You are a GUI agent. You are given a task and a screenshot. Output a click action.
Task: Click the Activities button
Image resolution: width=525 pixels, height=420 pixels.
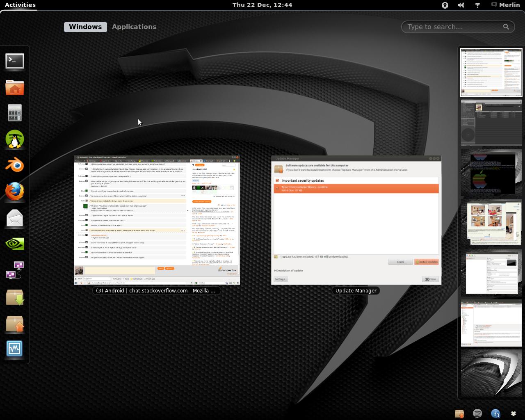click(20, 5)
